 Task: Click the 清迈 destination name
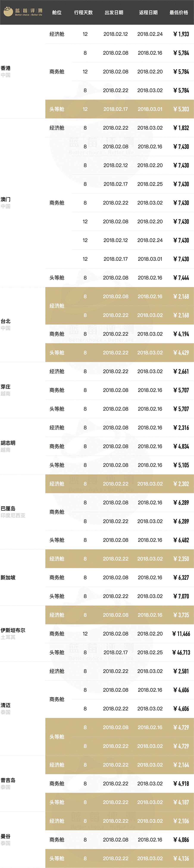coord(5,705)
